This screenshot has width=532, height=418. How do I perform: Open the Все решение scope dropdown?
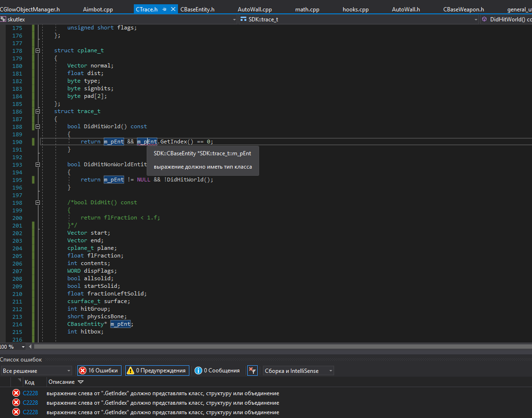69,370
